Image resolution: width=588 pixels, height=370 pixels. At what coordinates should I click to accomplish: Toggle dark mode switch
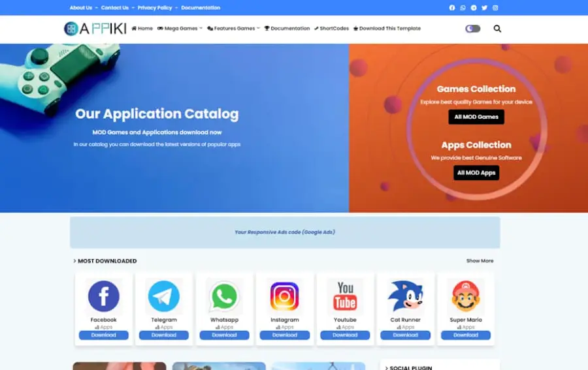tap(473, 29)
